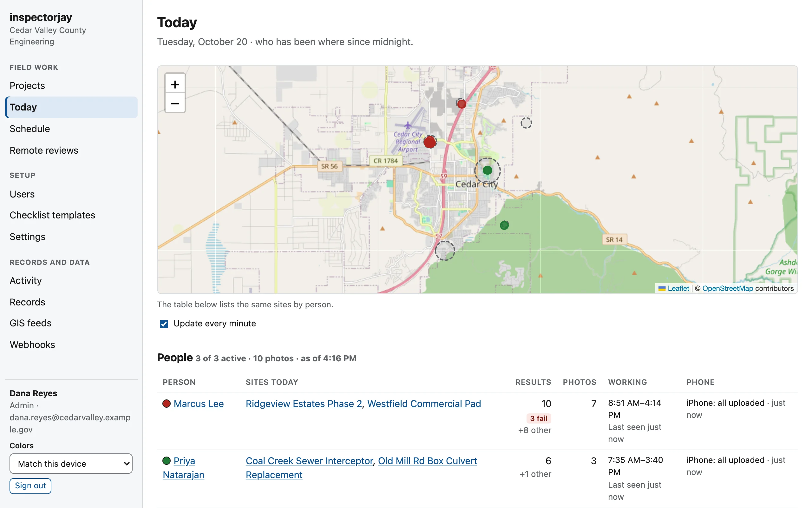Screen dimensions: 812x508
Task: Click the WORKING column header
Action: (627, 382)
